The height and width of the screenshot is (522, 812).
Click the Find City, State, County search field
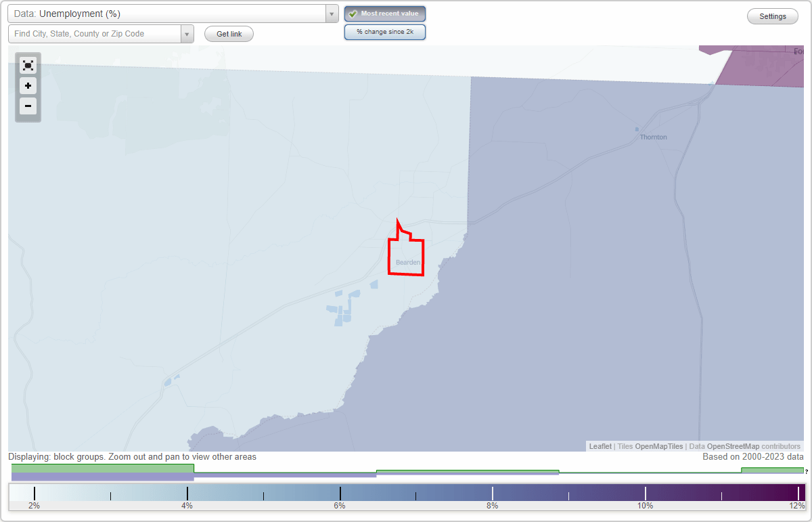(95, 34)
